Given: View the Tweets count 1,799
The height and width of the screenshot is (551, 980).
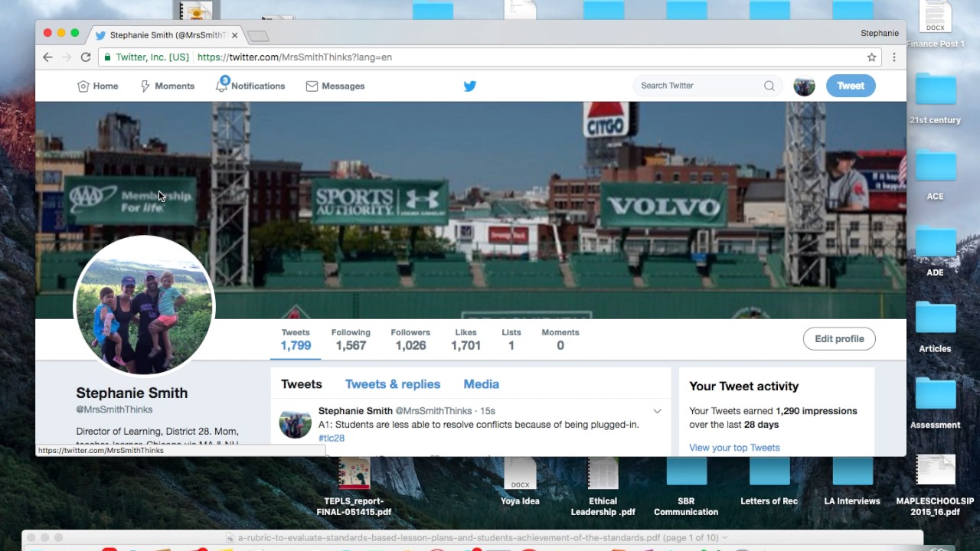Looking at the screenshot, I should pos(296,339).
